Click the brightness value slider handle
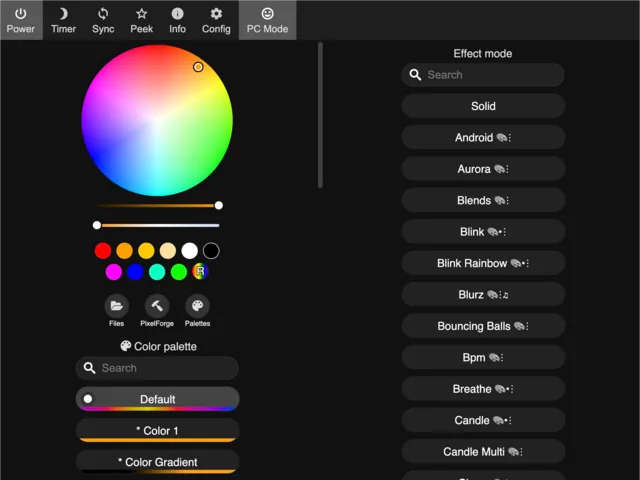 point(219,205)
